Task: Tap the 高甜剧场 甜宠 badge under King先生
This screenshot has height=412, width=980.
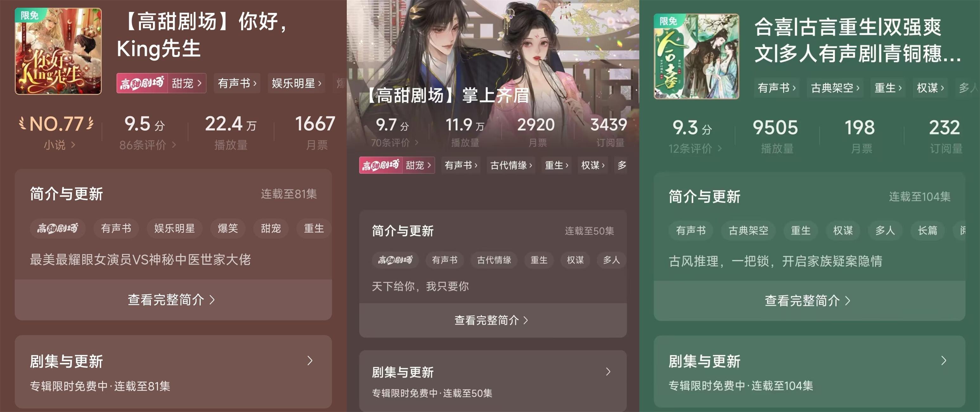Action: pos(161,83)
